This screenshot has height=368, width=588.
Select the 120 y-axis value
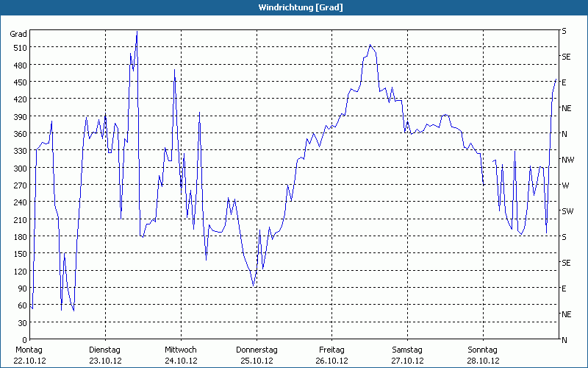click(x=21, y=272)
